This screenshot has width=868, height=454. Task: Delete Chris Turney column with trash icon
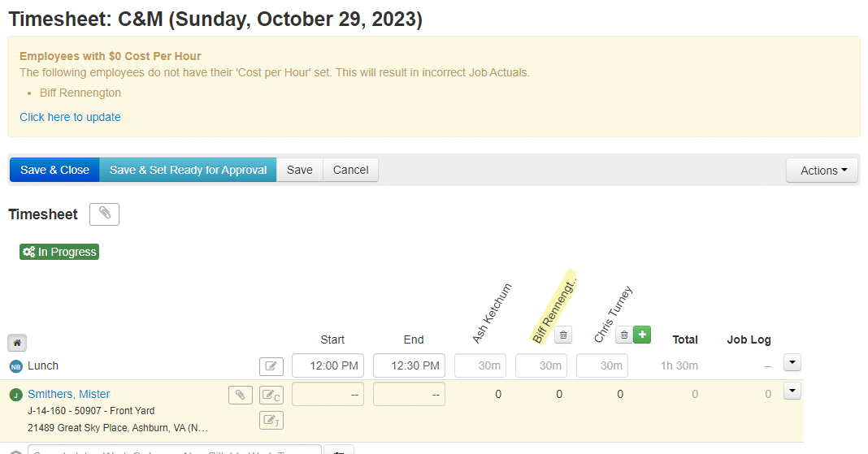[623, 335]
